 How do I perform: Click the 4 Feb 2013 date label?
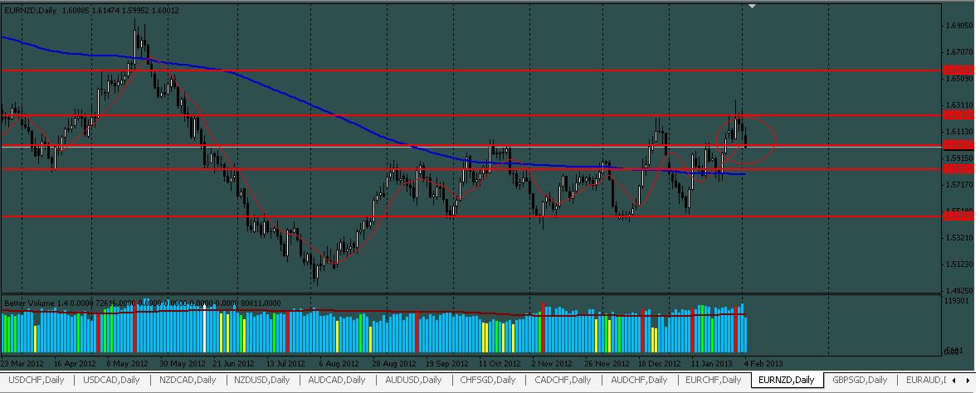pyautogui.click(x=763, y=362)
